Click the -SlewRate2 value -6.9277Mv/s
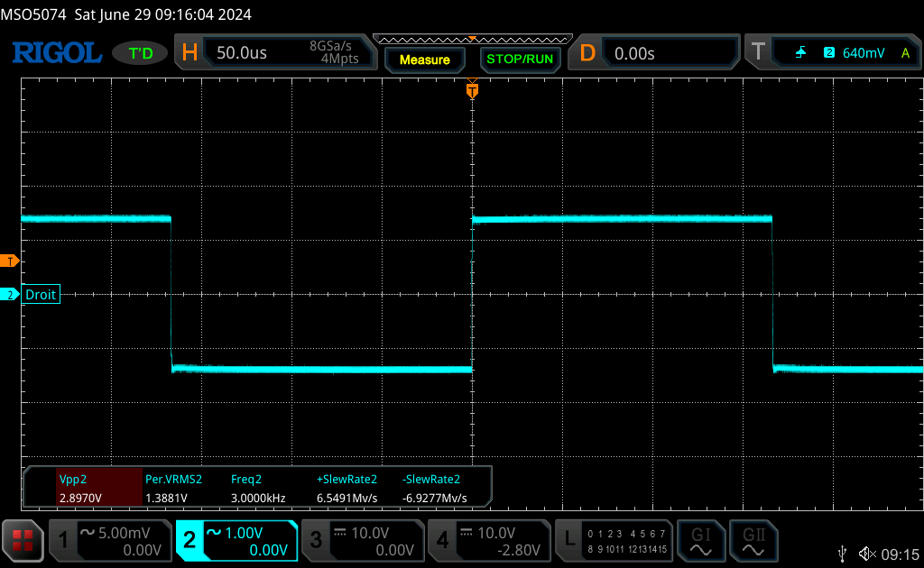 point(435,498)
